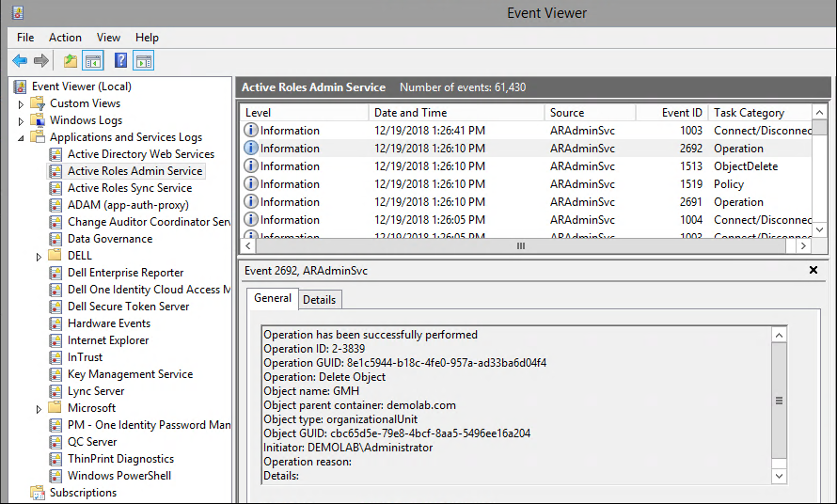The image size is (837, 504).
Task: Select ADAM (app-auth-proxy) log
Action: (x=128, y=205)
